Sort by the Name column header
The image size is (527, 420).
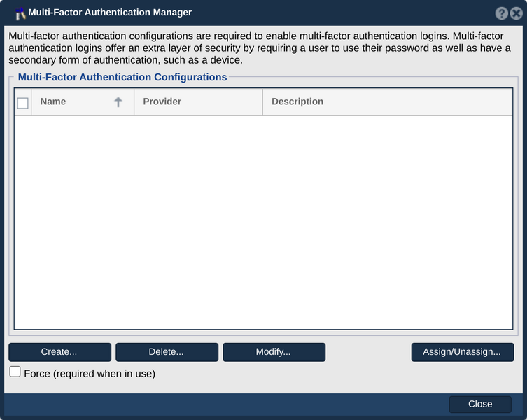click(x=83, y=101)
